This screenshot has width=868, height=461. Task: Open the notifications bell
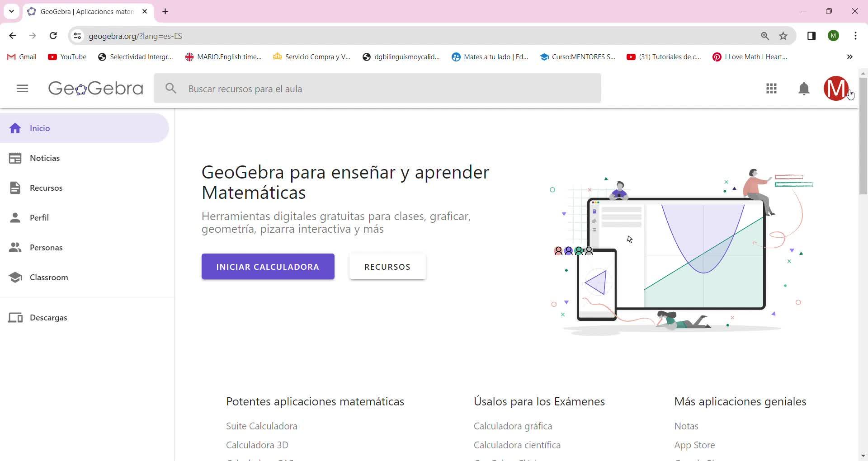click(x=804, y=89)
